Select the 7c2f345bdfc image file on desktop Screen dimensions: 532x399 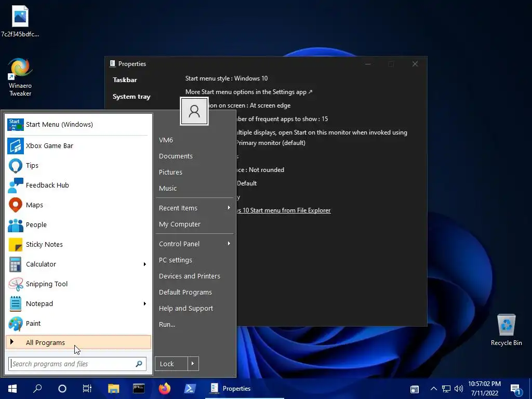(20, 21)
